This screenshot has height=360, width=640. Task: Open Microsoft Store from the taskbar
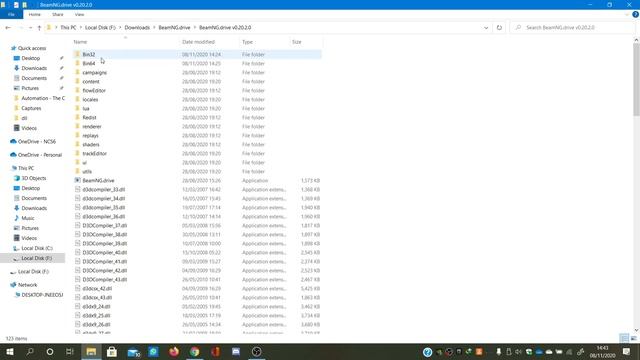click(111, 351)
